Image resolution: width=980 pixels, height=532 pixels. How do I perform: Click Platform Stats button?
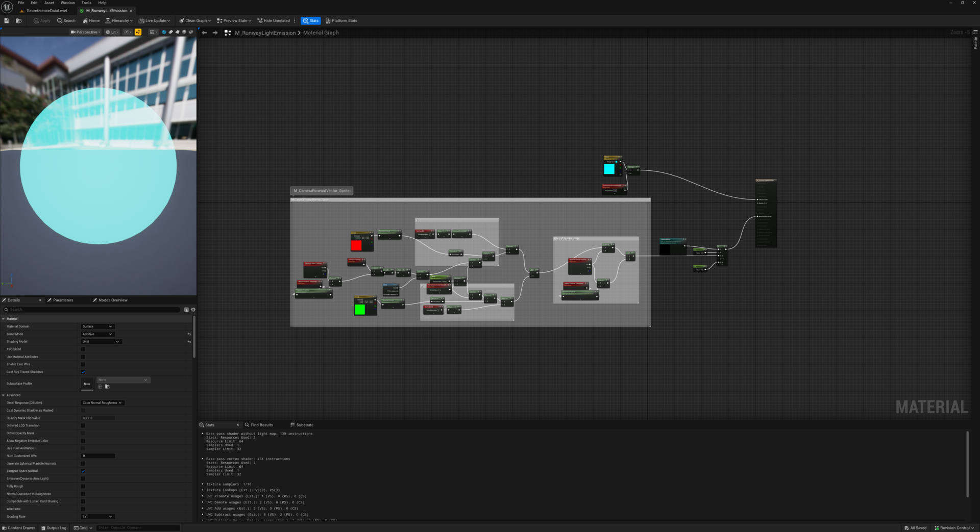tap(341, 21)
